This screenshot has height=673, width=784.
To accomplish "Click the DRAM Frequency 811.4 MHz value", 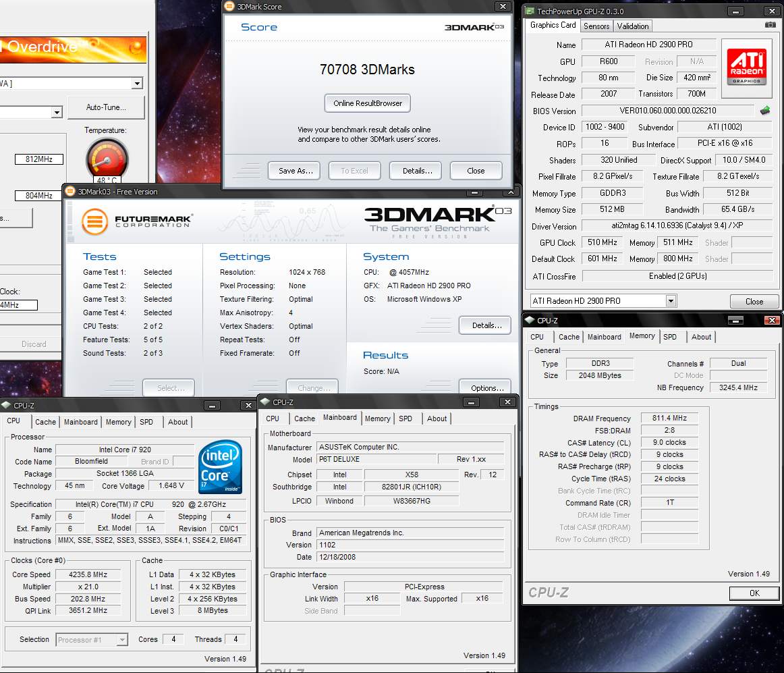I will coord(669,418).
